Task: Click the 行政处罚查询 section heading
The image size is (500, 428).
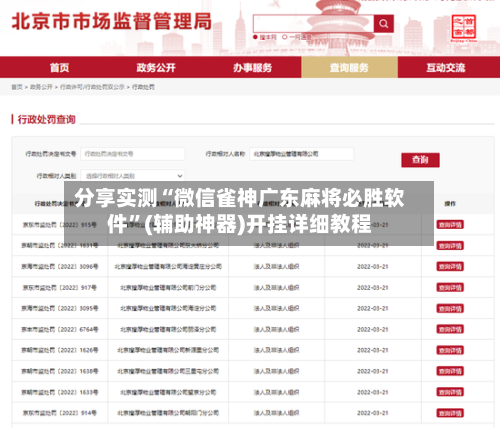Action: coord(47,119)
